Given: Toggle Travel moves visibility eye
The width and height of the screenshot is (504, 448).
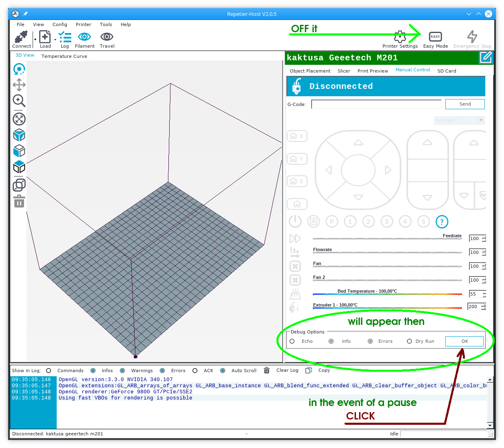Looking at the screenshot, I should coord(107,37).
